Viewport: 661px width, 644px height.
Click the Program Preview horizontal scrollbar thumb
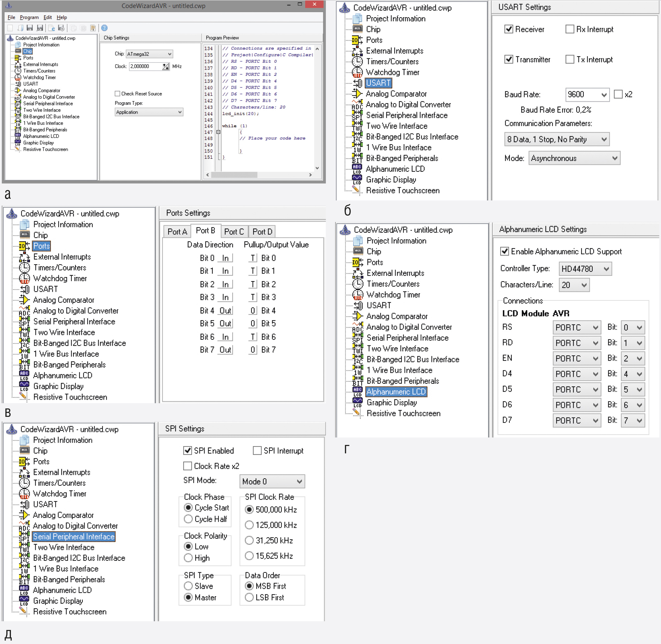click(234, 175)
